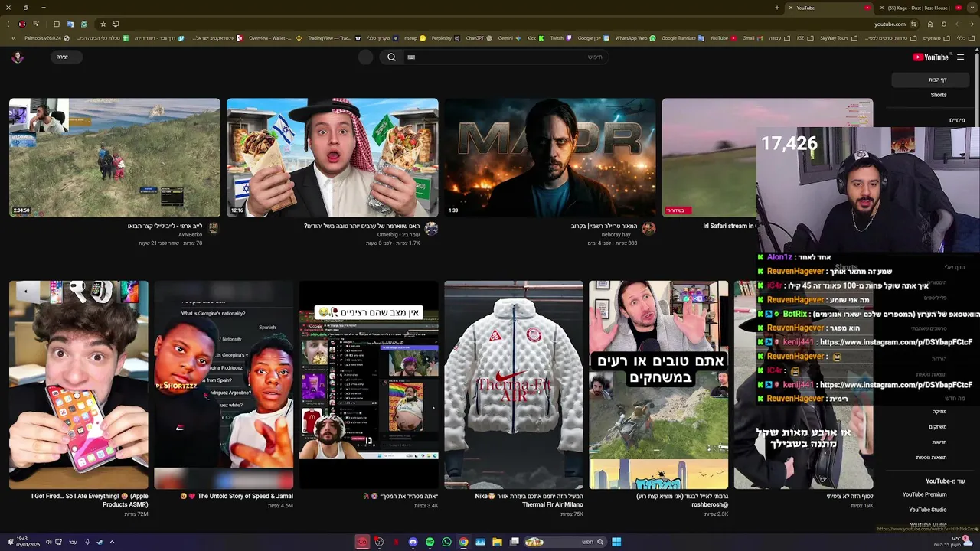Open I Got Fired So I Ate Everything title
This screenshot has width=980, height=551.
90,500
